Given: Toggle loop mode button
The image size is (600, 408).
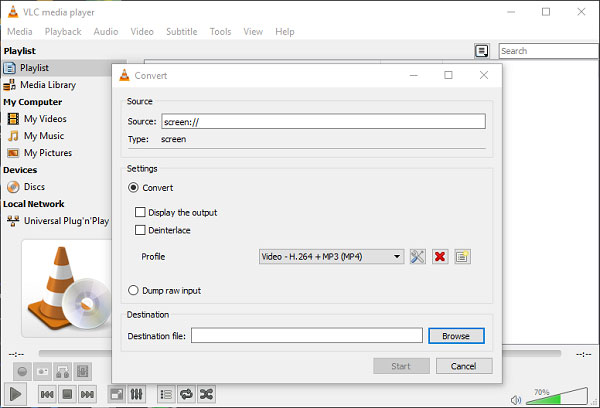Looking at the screenshot, I should tap(186, 394).
